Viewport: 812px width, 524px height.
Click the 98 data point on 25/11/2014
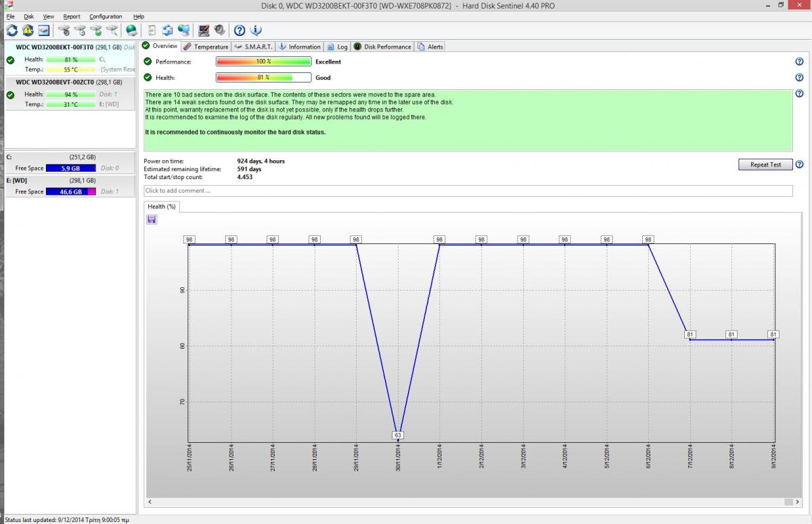[x=189, y=239]
